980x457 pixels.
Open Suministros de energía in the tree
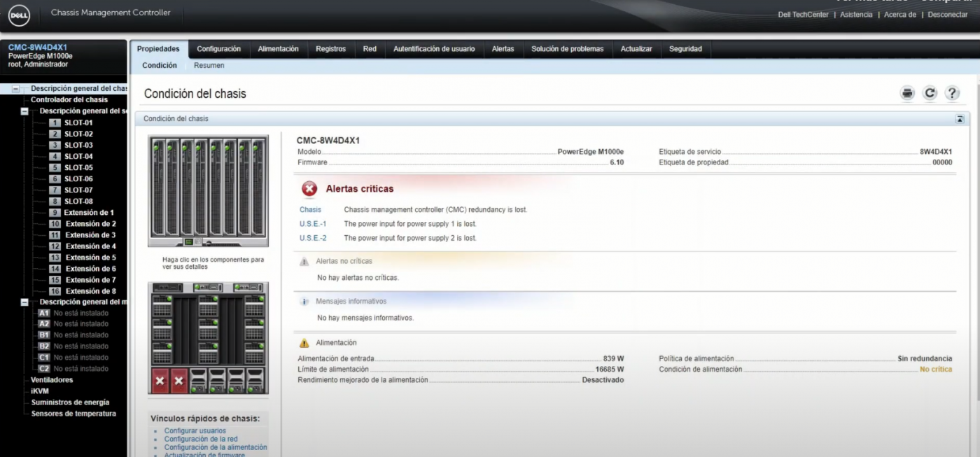tap(70, 402)
